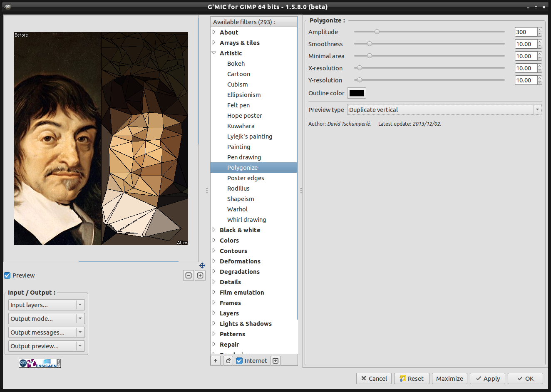Confirm with the OK button
The width and height of the screenshot is (551, 392).
tap(525, 378)
